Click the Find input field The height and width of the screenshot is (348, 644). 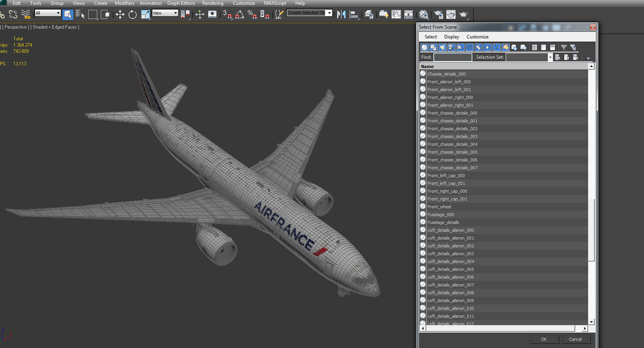click(453, 57)
